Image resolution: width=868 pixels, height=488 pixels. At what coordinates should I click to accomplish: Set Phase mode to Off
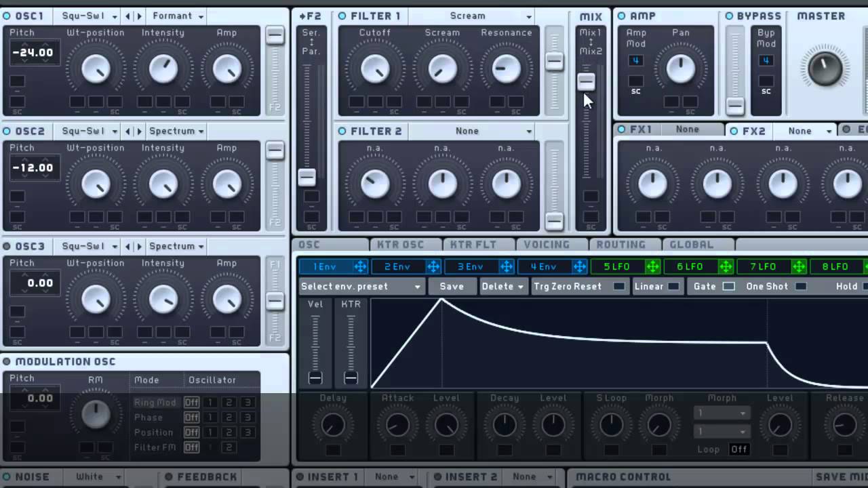pos(192,418)
